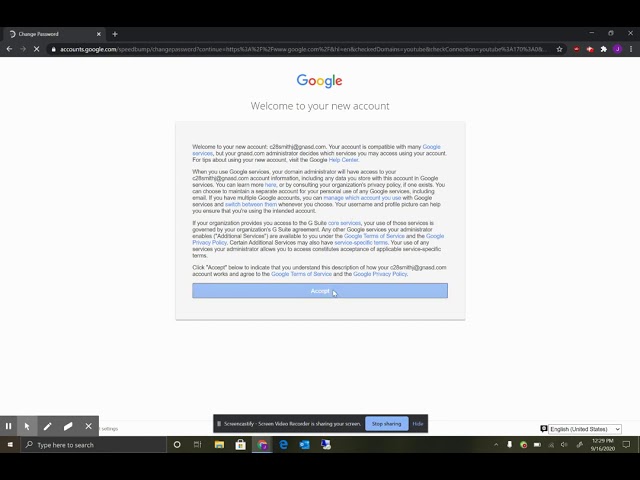Viewport: 640px width, 480px height.
Task: Click Stop sharing button
Action: (387, 424)
